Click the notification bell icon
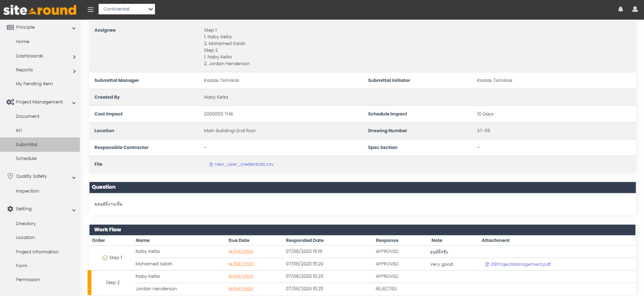 tap(620, 9)
